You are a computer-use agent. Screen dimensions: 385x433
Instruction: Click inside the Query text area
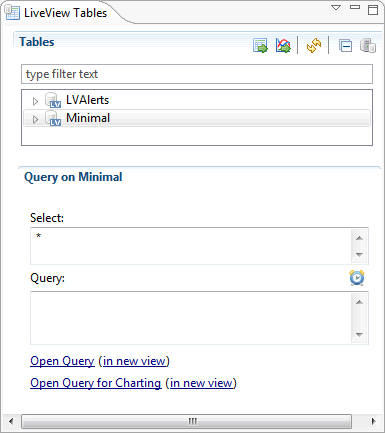click(191, 318)
